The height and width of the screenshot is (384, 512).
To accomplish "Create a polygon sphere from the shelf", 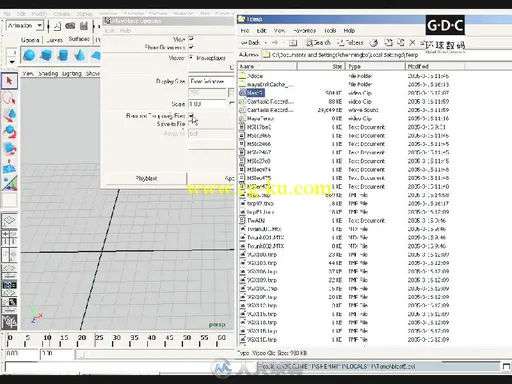I will tap(29, 55).
